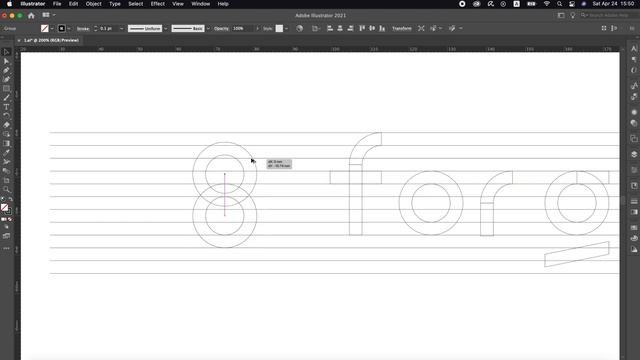Viewport: 640px width, 360px height.
Task: Select the Rotate tool
Action: 6,116
